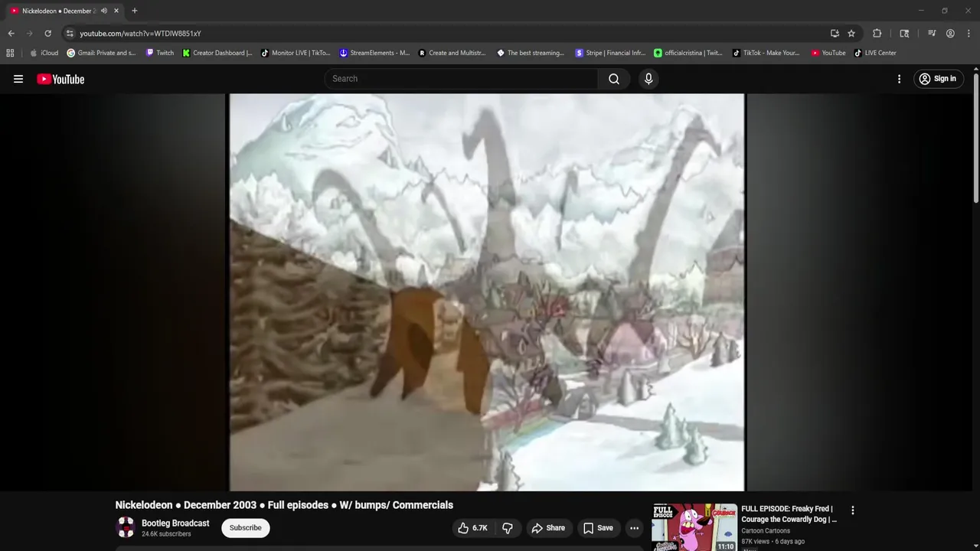Open the browser profile avatar
Image resolution: width=980 pixels, height=551 pixels.
(950, 34)
